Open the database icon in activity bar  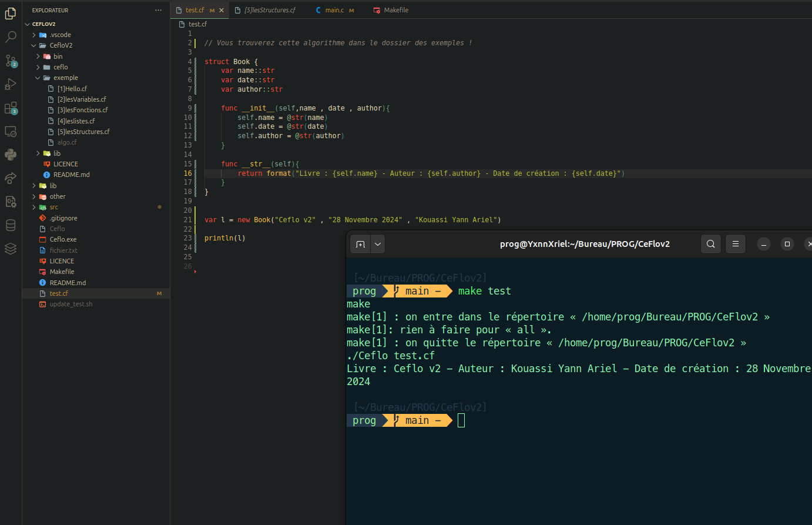coord(11,225)
